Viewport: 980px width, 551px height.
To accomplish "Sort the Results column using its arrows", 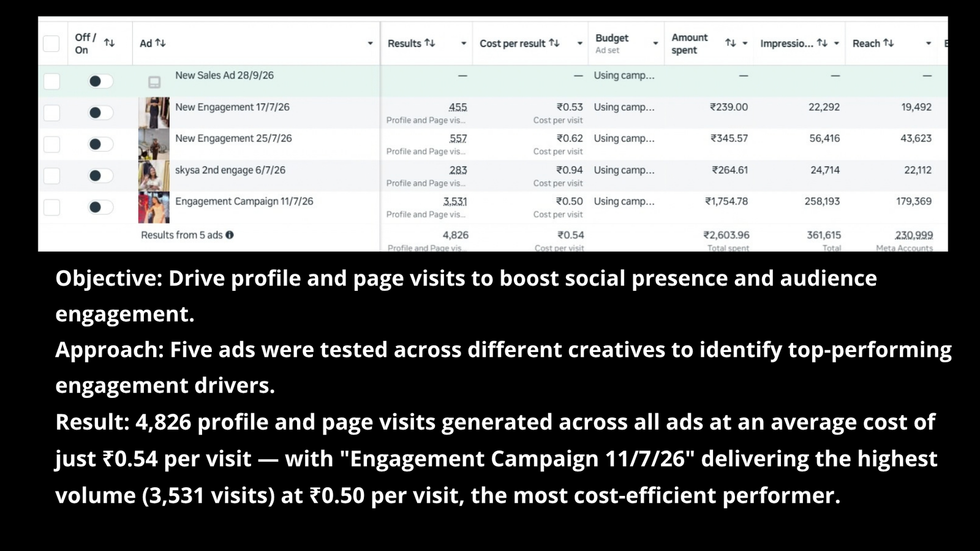I will (x=430, y=43).
